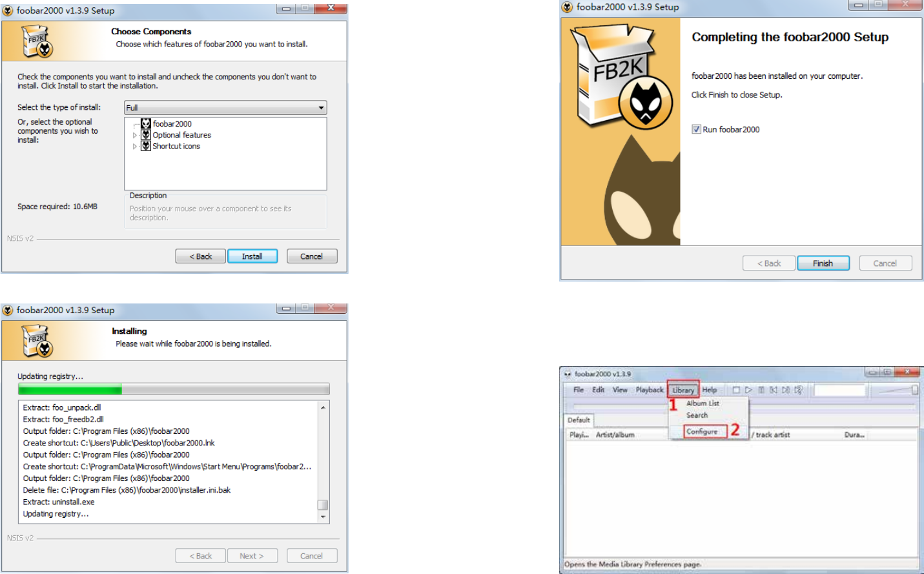Click title bar icon of Choose Components setup window

coord(8,10)
